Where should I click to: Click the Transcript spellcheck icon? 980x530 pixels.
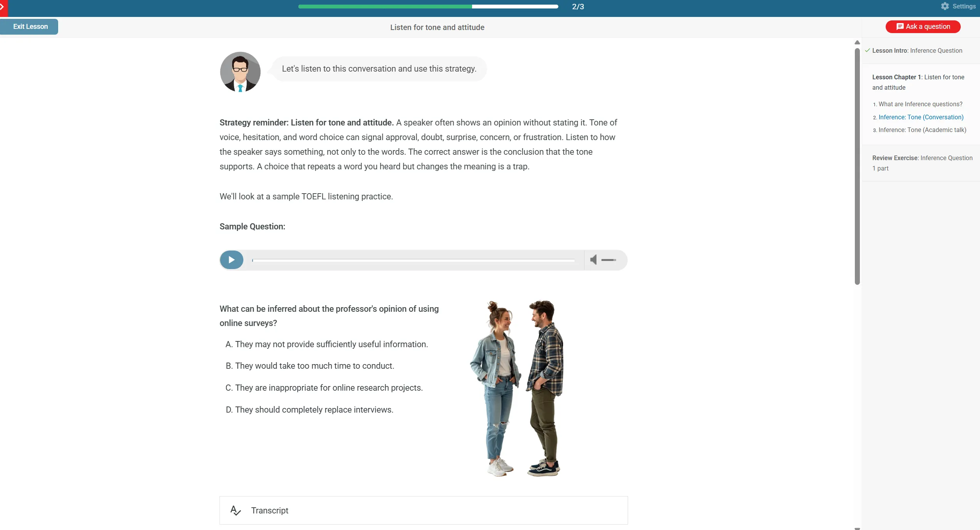[x=235, y=510]
